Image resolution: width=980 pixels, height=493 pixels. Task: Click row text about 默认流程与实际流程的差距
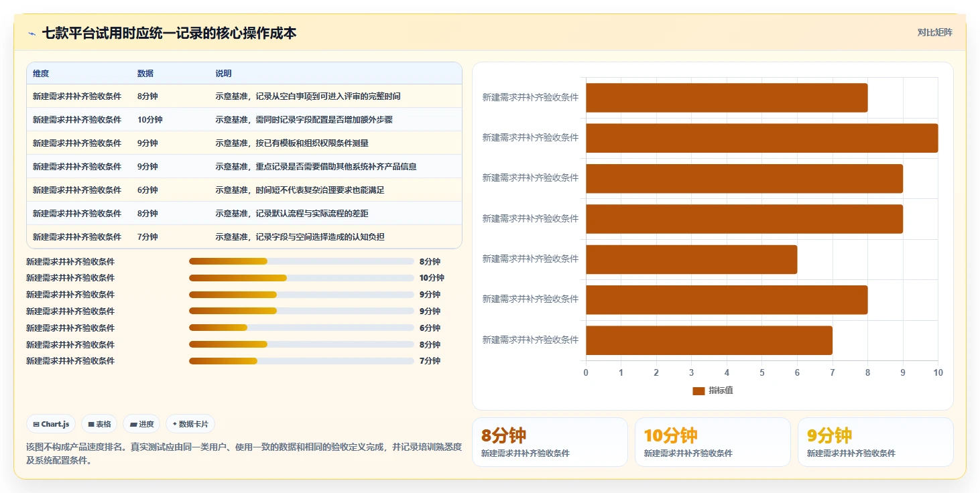point(292,214)
